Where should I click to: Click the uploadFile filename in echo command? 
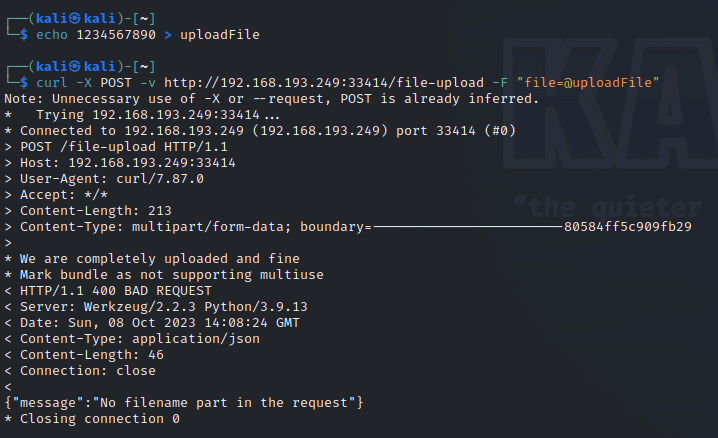(x=220, y=35)
